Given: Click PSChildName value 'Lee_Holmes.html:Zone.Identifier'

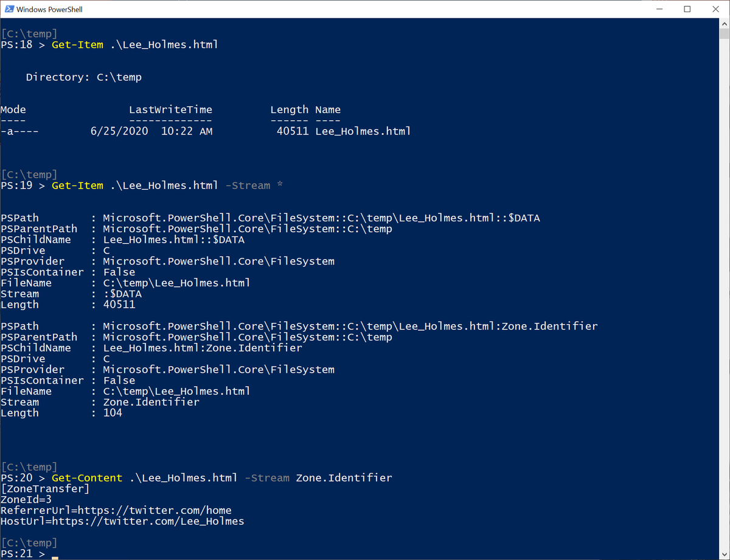Looking at the screenshot, I should point(203,348).
